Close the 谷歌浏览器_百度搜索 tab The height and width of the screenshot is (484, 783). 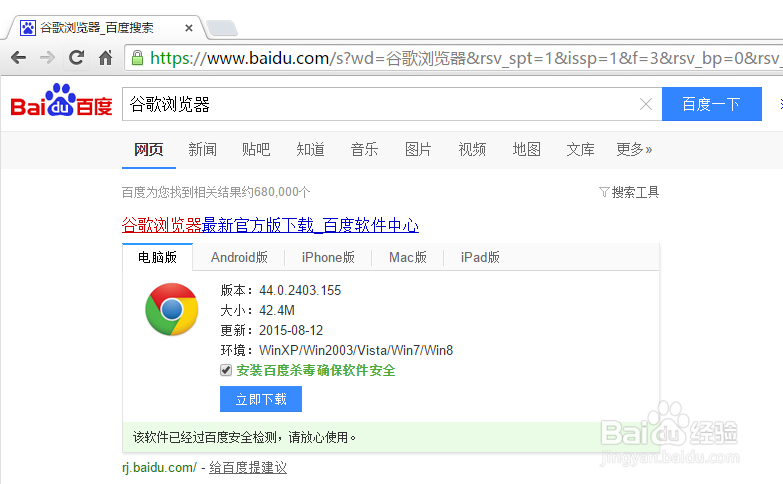189,28
